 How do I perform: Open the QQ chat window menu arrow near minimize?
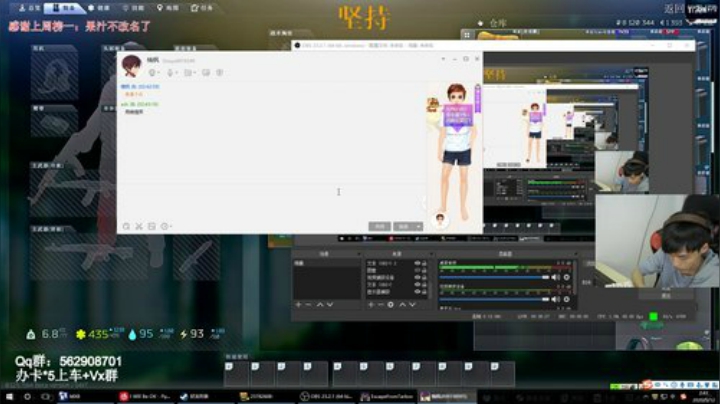tap(443, 59)
